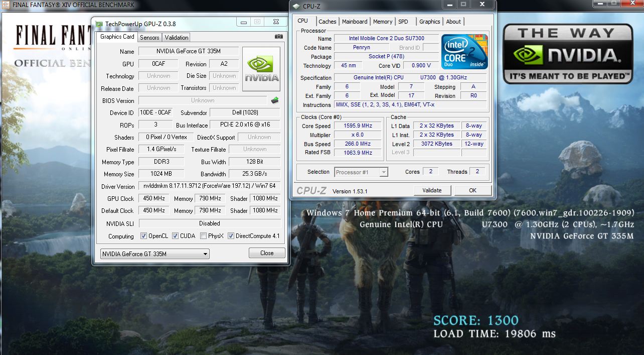
Task: Toggle the DirectCompute 4.1 checkbox
Action: pyautogui.click(x=231, y=236)
